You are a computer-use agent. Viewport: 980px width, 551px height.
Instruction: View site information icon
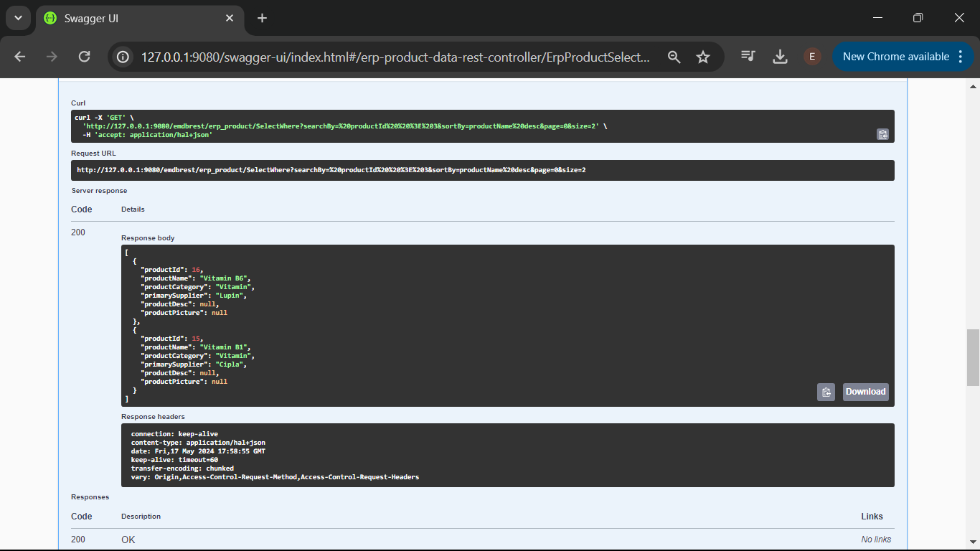tap(123, 57)
